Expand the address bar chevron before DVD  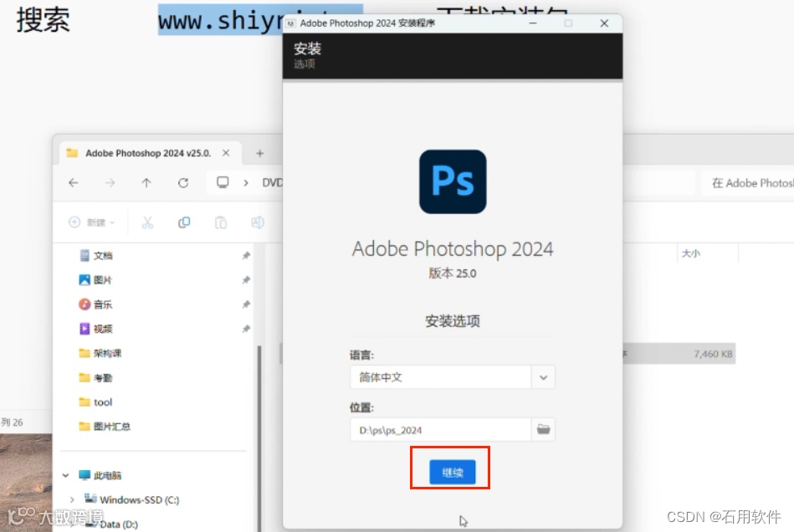[x=246, y=182]
